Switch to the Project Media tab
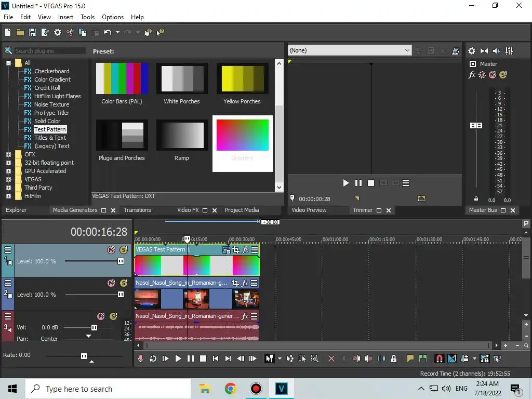The height and width of the screenshot is (399, 532). coord(242,210)
